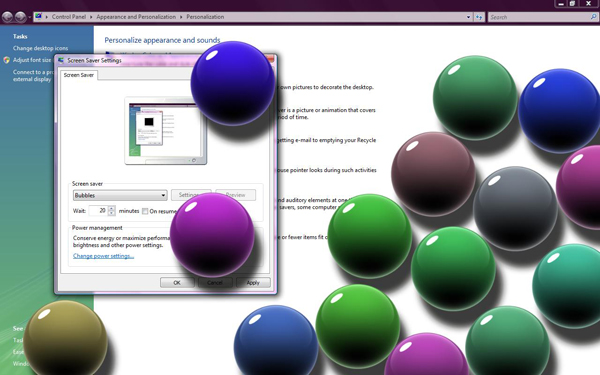Increase wait minutes with up arrow

point(112,208)
